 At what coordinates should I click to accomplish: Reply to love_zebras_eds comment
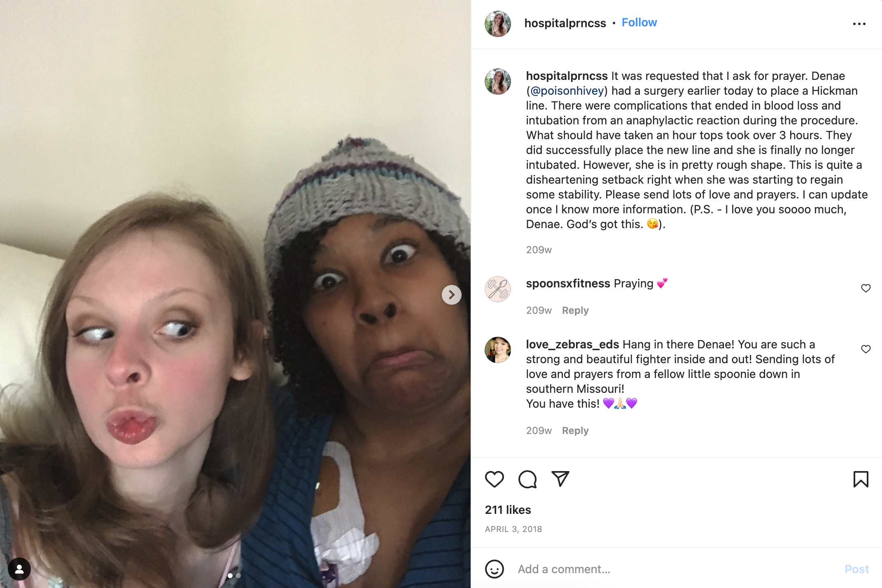(575, 431)
